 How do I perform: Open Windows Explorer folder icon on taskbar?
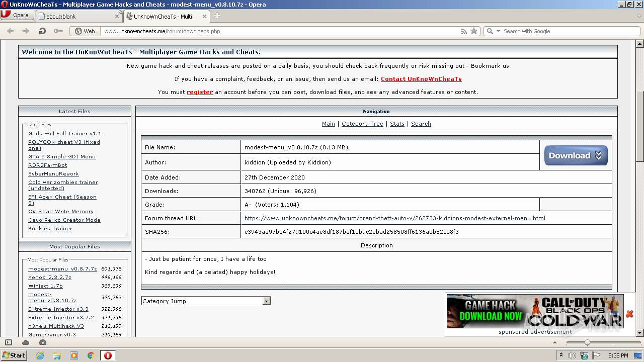(x=57, y=355)
